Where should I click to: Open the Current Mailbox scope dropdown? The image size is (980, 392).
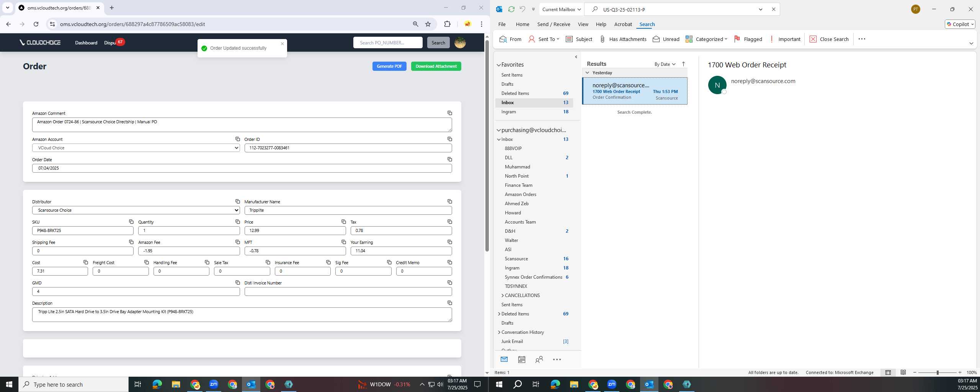[562, 9]
